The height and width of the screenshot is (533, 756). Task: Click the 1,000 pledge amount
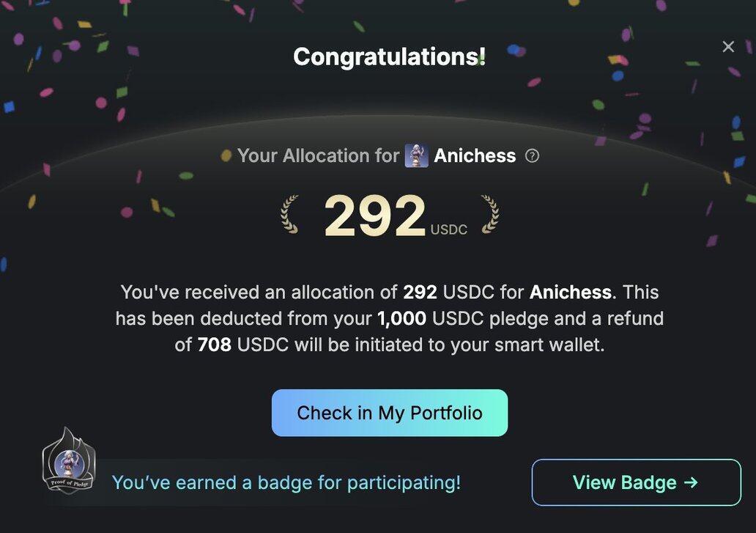400,319
